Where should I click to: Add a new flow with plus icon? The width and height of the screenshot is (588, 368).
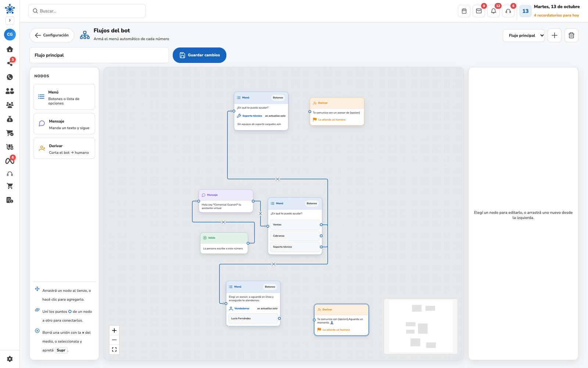(x=555, y=35)
